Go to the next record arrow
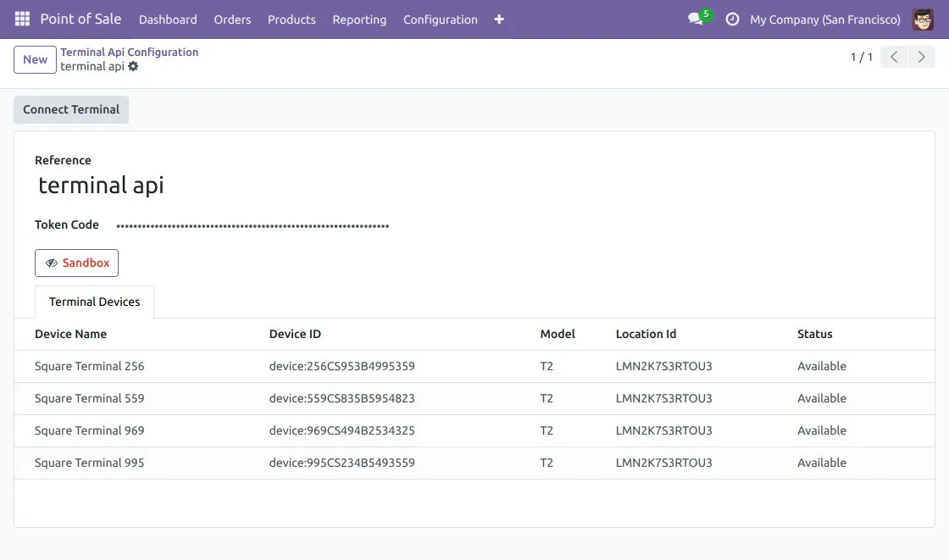The image size is (949, 560). pyautogui.click(x=921, y=57)
